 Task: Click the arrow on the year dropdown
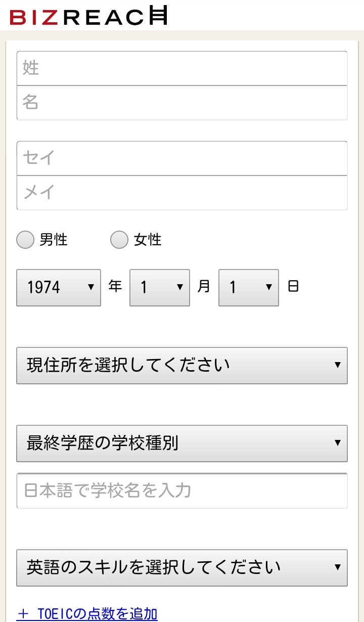pos(91,287)
